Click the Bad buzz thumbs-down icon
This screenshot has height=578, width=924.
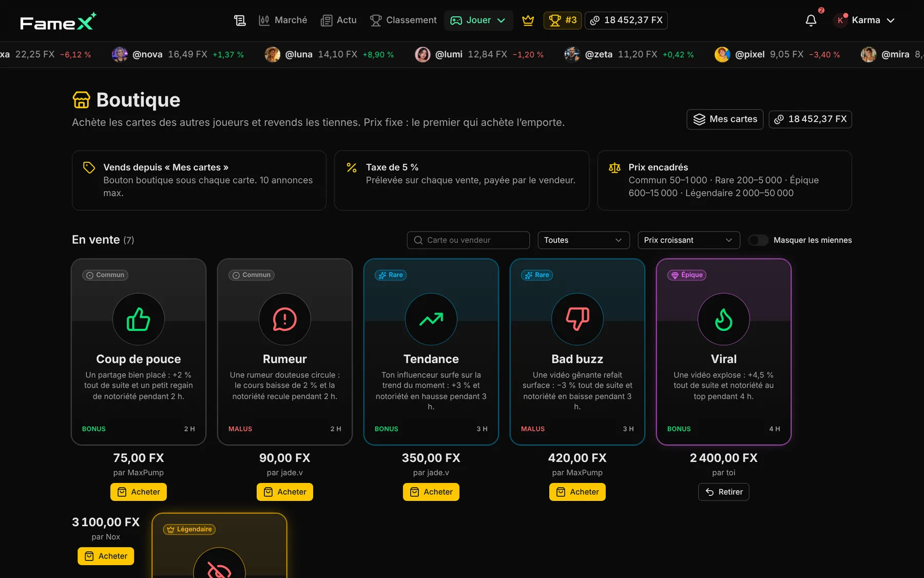click(577, 319)
